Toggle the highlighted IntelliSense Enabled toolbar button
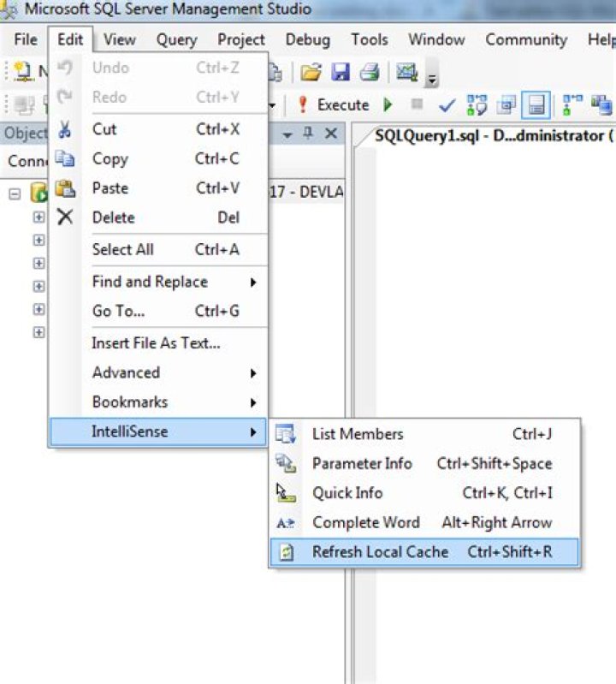 (x=536, y=105)
